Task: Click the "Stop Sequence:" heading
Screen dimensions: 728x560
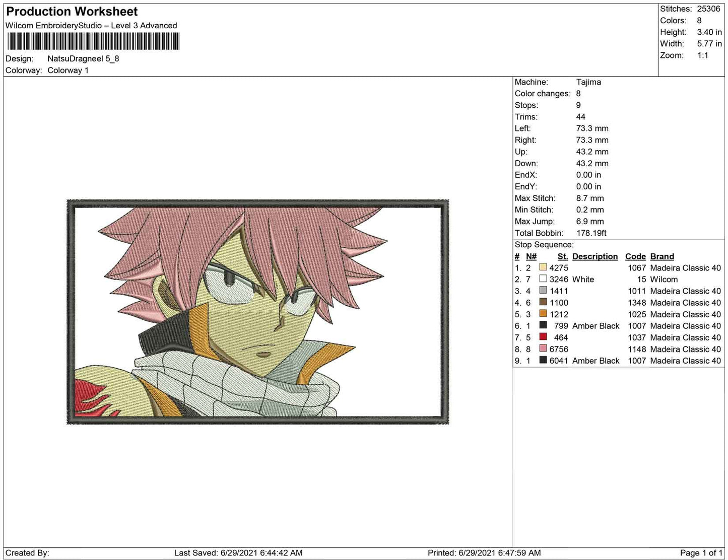Action: [544, 244]
